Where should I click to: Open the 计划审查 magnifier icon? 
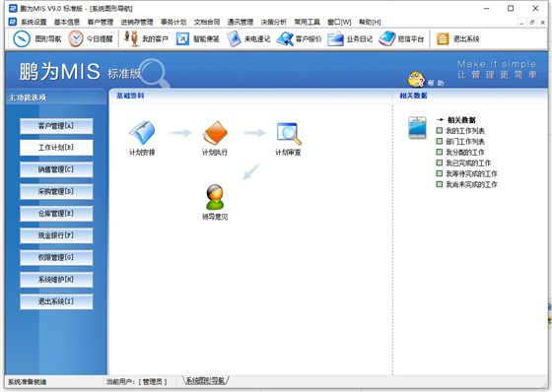click(x=289, y=134)
